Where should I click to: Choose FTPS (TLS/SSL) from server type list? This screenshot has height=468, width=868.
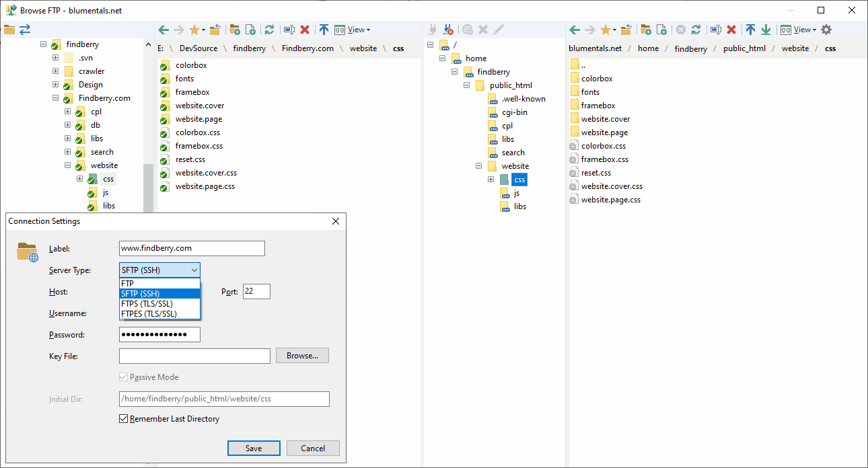coord(149,303)
